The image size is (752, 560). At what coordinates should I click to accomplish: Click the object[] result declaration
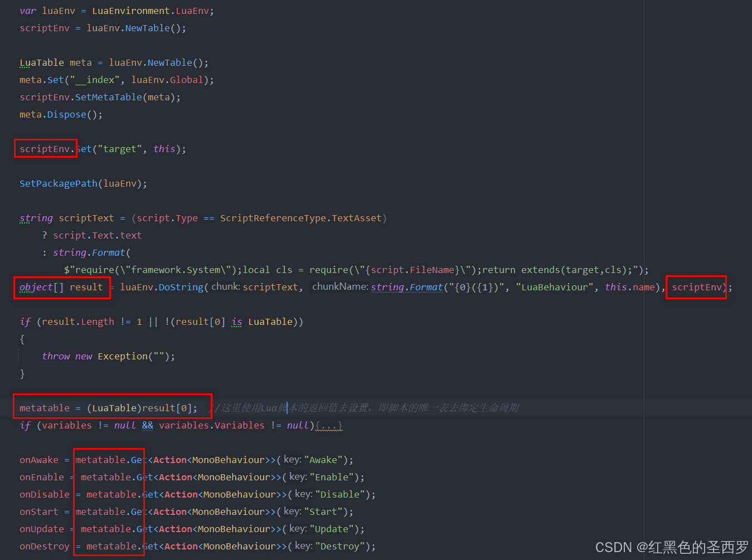pyautogui.click(x=61, y=288)
